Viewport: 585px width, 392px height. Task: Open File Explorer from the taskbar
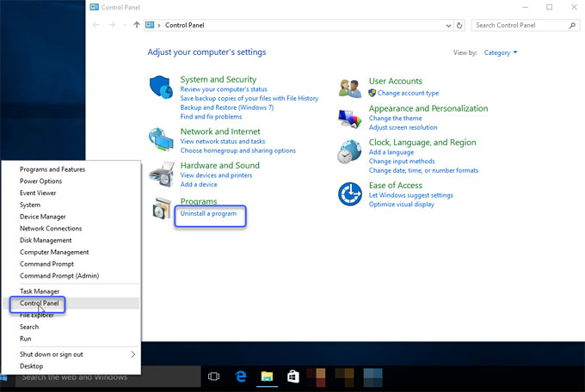click(267, 377)
